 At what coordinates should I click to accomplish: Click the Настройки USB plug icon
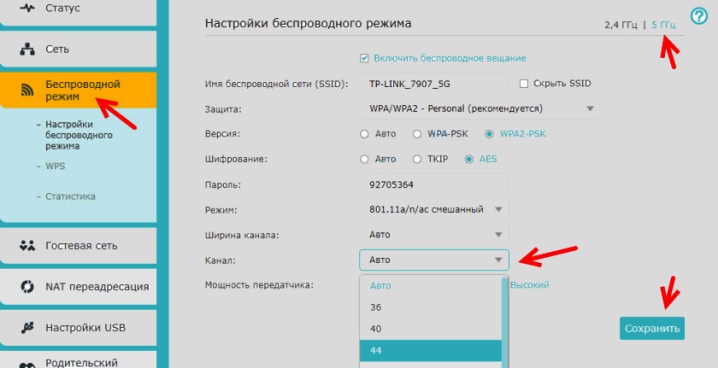(27, 328)
